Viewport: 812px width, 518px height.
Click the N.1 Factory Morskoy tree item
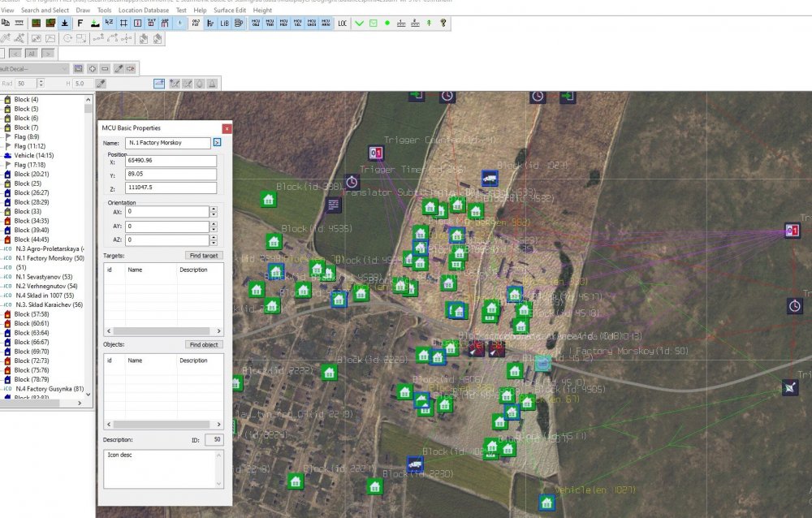(49, 258)
